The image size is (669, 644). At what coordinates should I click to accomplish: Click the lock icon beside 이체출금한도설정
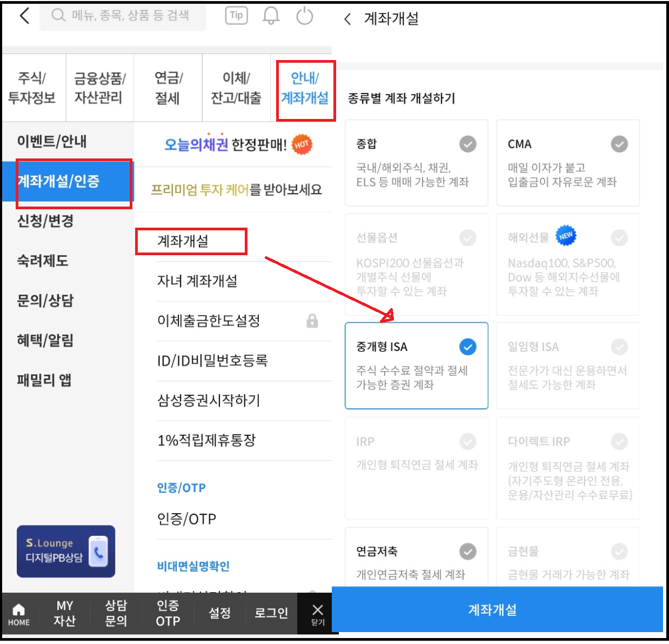[311, 320]
